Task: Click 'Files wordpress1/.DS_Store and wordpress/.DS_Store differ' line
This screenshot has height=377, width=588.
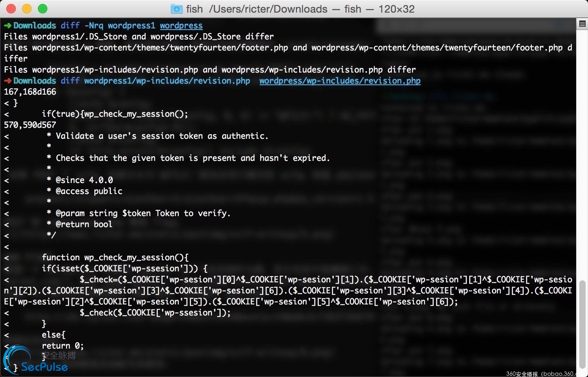Action: (139, 37)
